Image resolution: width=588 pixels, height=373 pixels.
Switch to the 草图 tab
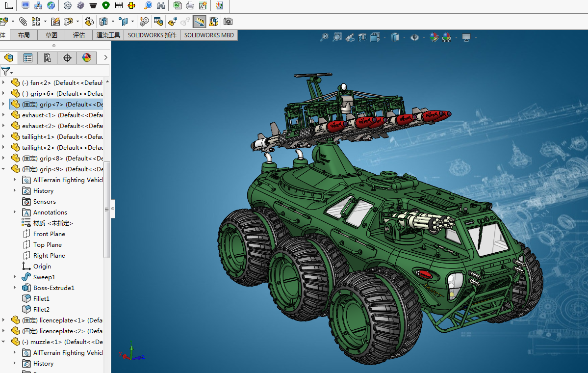tap(51, 35)
